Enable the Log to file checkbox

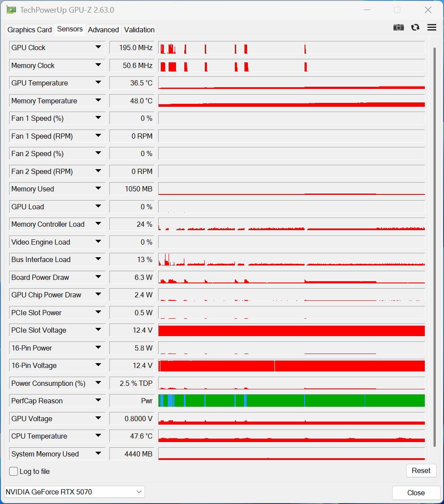click(14, 471)
